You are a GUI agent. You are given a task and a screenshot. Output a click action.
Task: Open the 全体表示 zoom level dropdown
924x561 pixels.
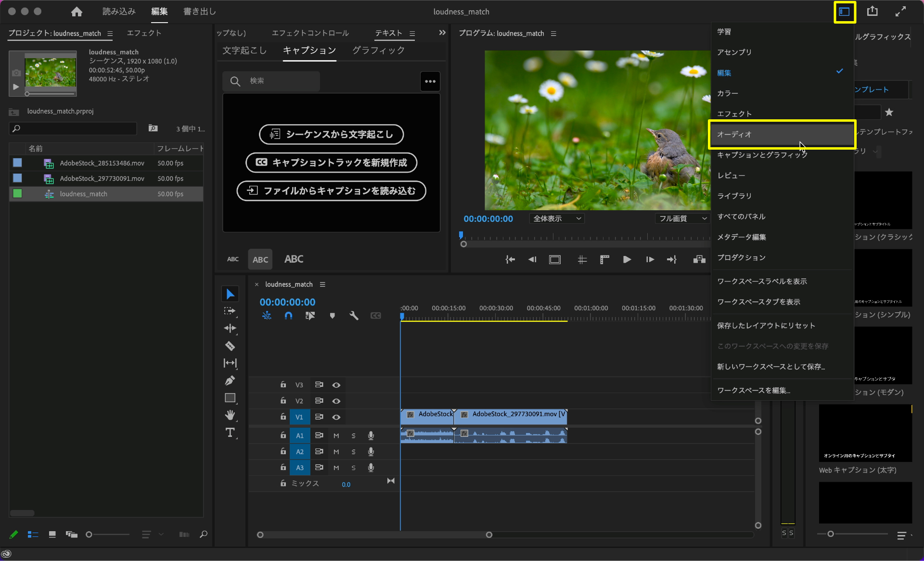[557, 218]
